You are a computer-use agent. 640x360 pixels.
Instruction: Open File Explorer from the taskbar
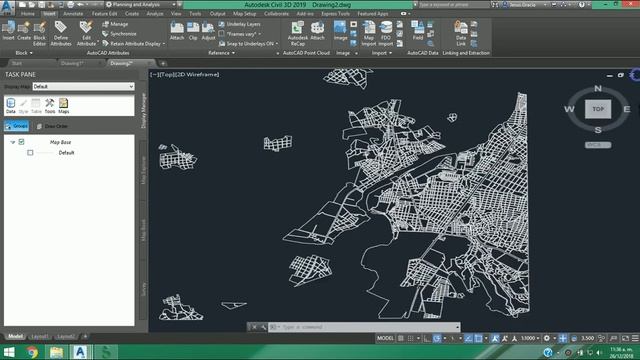tap(56, 352)
